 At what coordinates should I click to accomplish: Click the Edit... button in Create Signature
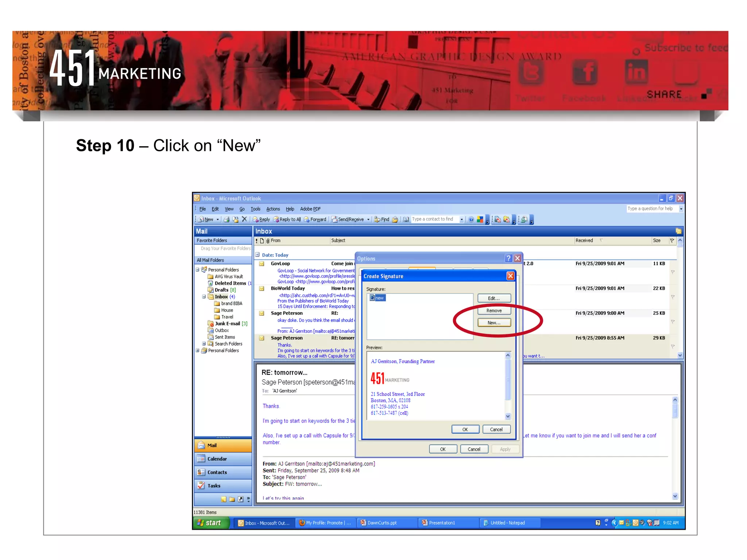(x=494, y=298)
